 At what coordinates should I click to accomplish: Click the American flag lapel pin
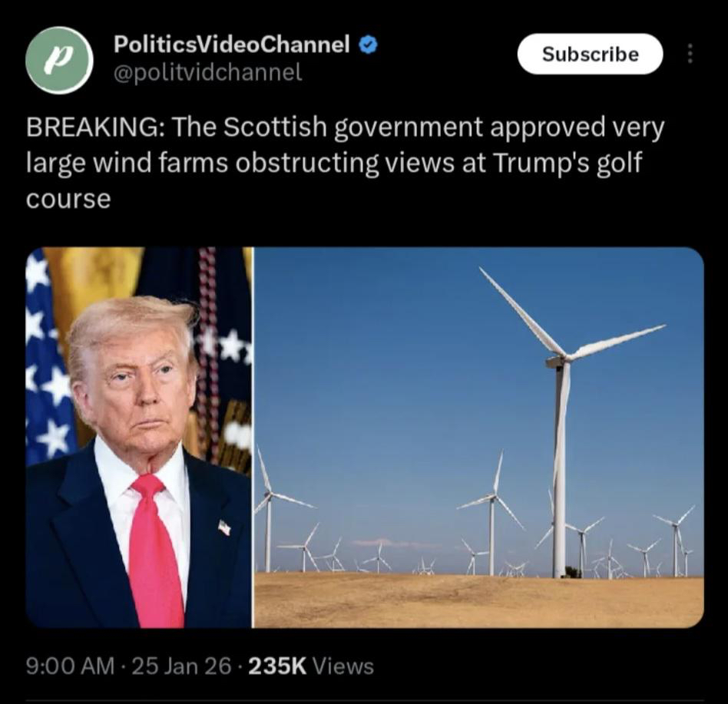pos(224,527)
